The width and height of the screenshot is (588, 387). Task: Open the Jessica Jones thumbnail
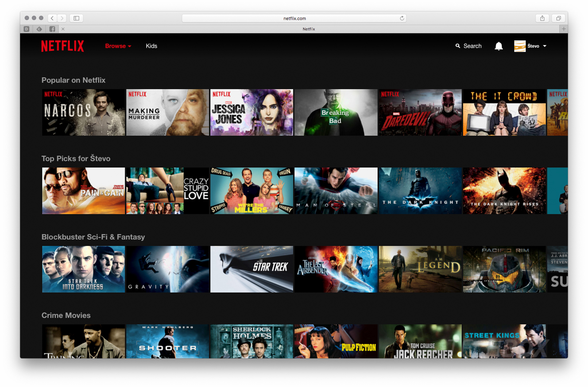click(251, 112)
